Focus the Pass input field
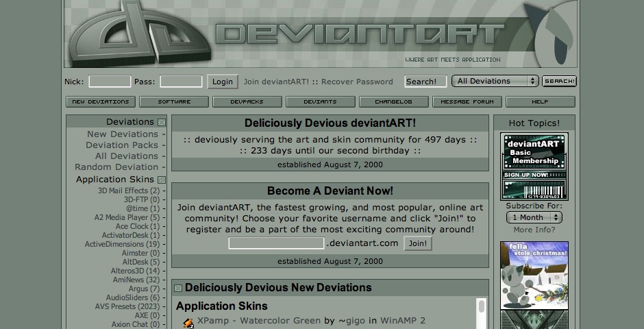Screen dimensions: 644x329 point(181,82)
